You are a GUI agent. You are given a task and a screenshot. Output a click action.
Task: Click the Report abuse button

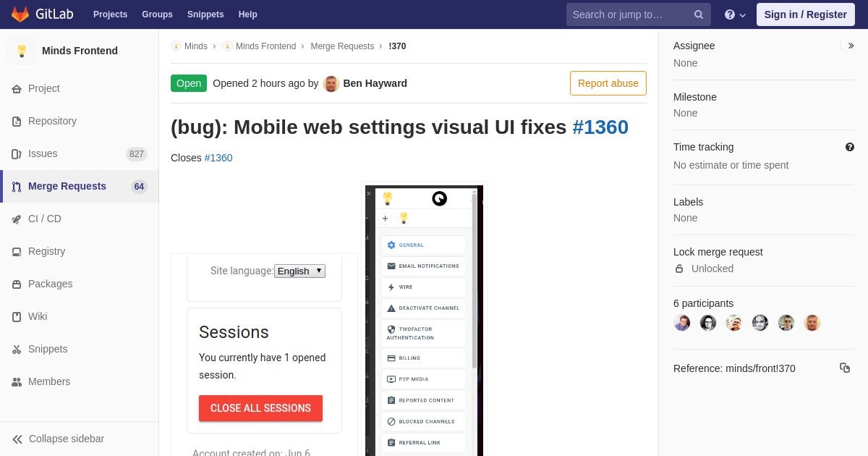click(x=608, y=83)
